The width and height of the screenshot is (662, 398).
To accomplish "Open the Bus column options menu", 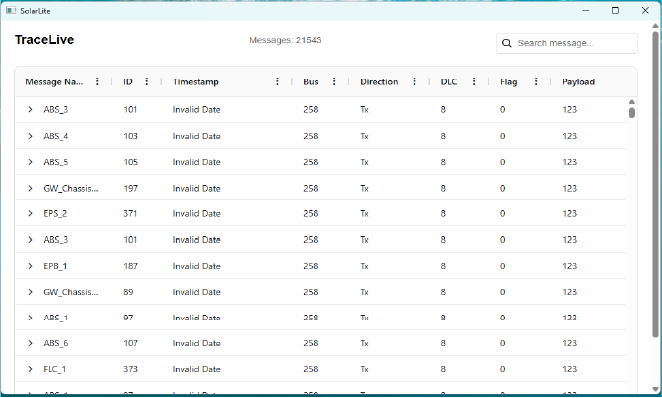I will (334, 81).
